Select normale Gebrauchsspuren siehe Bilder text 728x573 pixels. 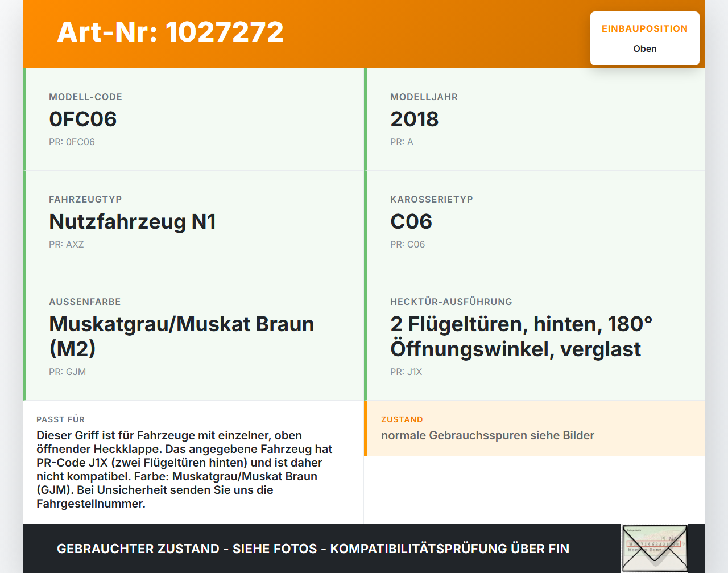pos(487,435)
